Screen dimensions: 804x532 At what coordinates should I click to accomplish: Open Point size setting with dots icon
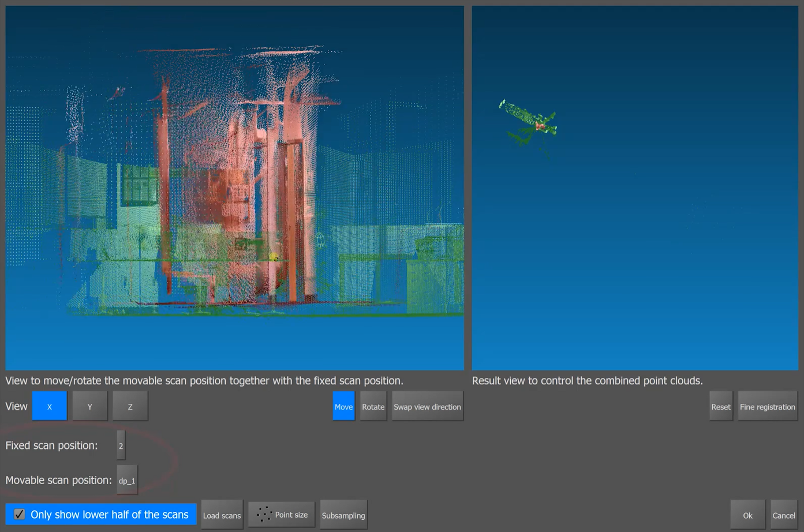click(x=282, y=514)
